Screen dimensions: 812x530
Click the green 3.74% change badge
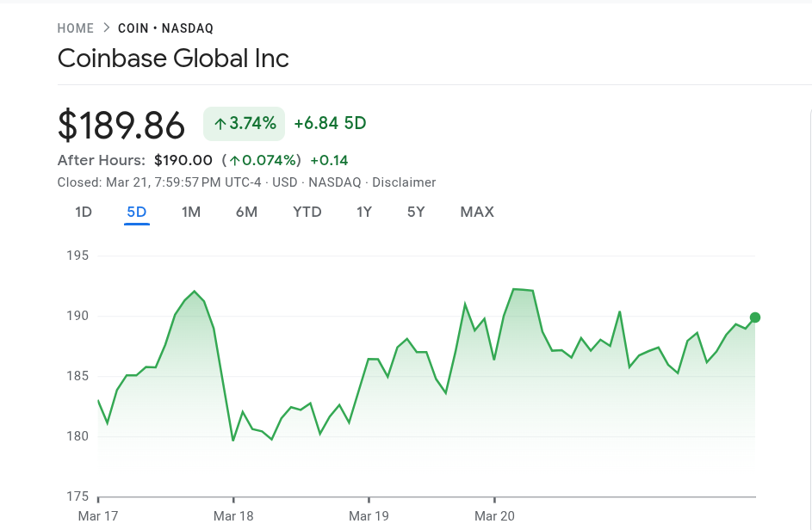[244, 124]
